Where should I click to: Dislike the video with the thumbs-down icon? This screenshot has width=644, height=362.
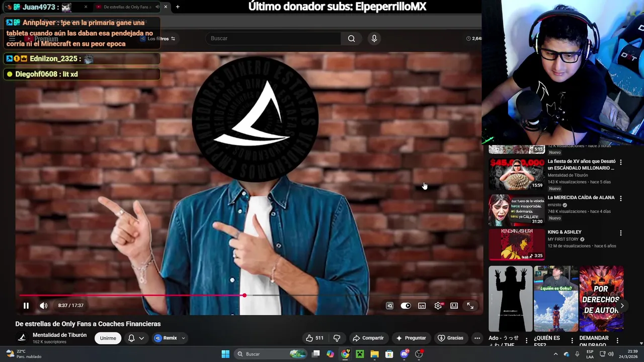click(x=337, y=338)
